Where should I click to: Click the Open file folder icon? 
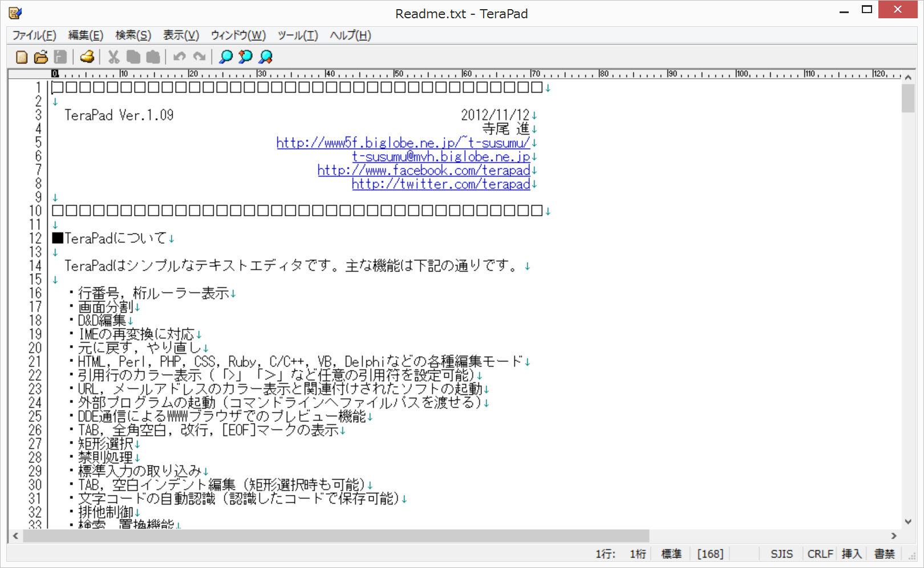click(41, 57)
